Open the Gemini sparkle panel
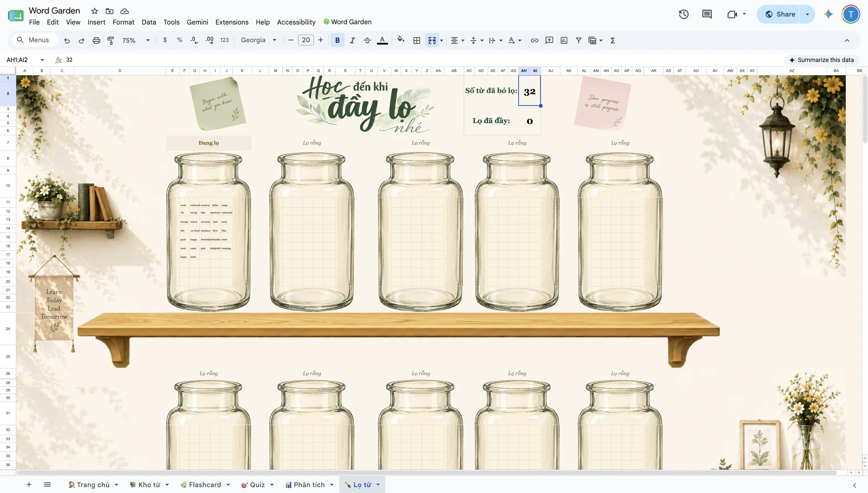This screenshot has width=868, height=493. point(829,14)
